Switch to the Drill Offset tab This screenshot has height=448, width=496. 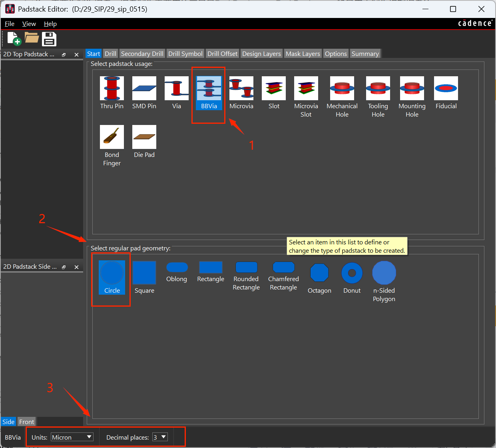point(223,54)
